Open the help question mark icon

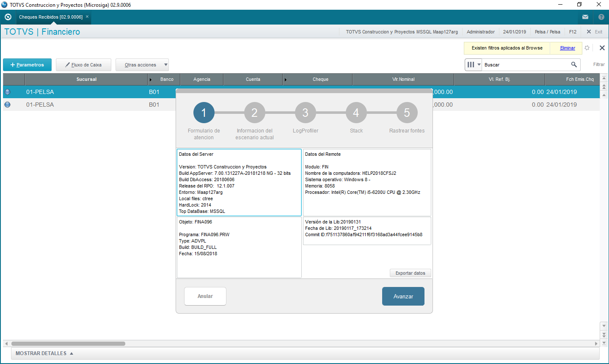coord(601,17)
